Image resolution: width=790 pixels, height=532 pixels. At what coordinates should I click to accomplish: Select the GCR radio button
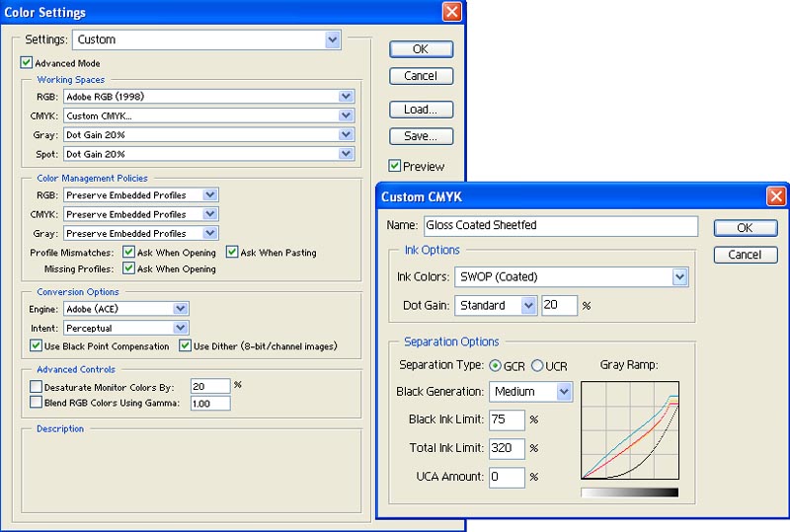pos(495,366)
